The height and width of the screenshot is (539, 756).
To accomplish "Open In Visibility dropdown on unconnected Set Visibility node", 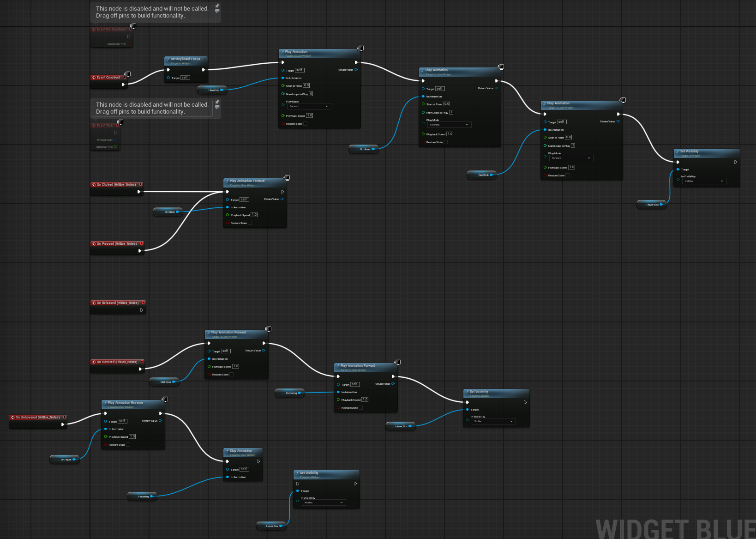I will [324, 503].
